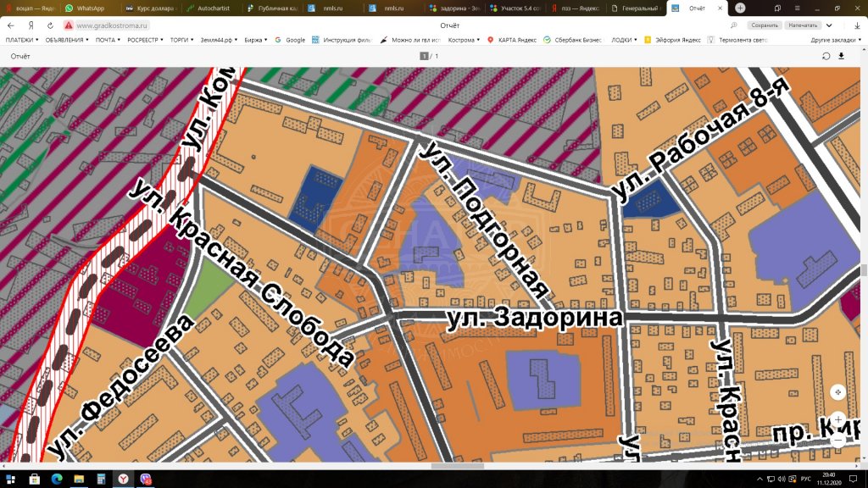The height and width of the screenshot is (488, 868).
Task: Expand Другие закладки folder
Action: [834, 40]
